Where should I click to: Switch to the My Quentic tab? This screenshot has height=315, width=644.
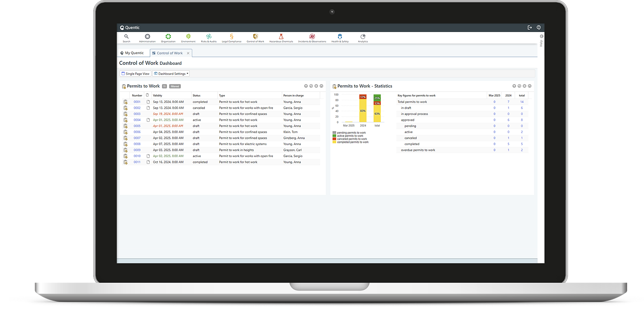pyautogui.click(x=132, y=53)
